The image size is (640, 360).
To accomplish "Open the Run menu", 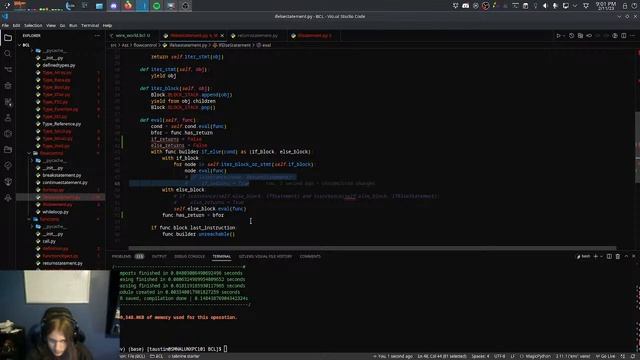I will tap(73, 25).
